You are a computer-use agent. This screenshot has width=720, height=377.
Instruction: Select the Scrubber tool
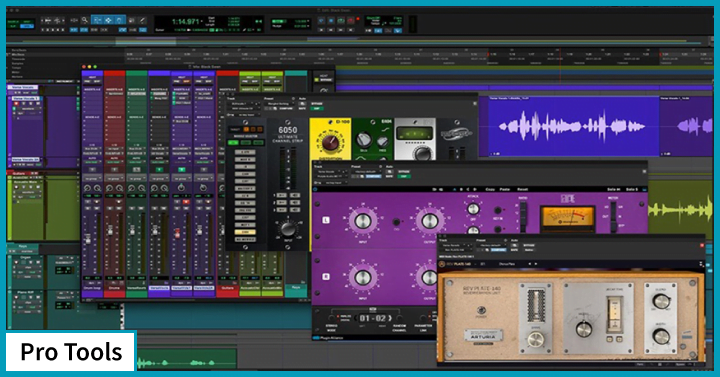132,20
